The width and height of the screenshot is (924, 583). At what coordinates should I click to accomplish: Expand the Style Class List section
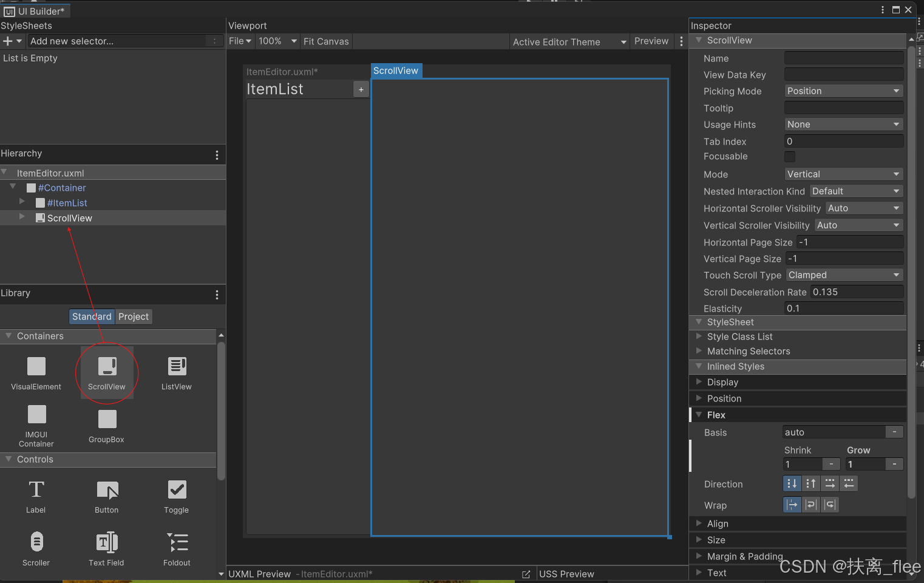tap(699, 336)
